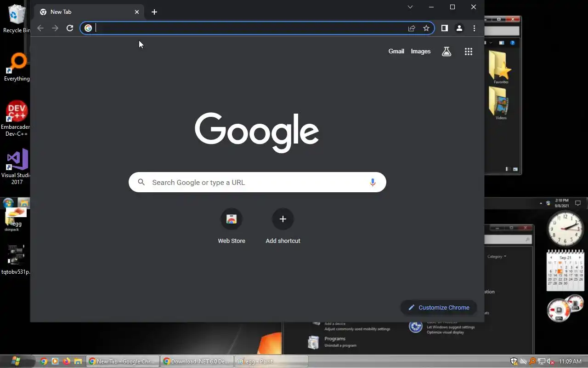Open the Recycle Bin desktop icon
The image size is (588, 368).
tap(17, 18)
